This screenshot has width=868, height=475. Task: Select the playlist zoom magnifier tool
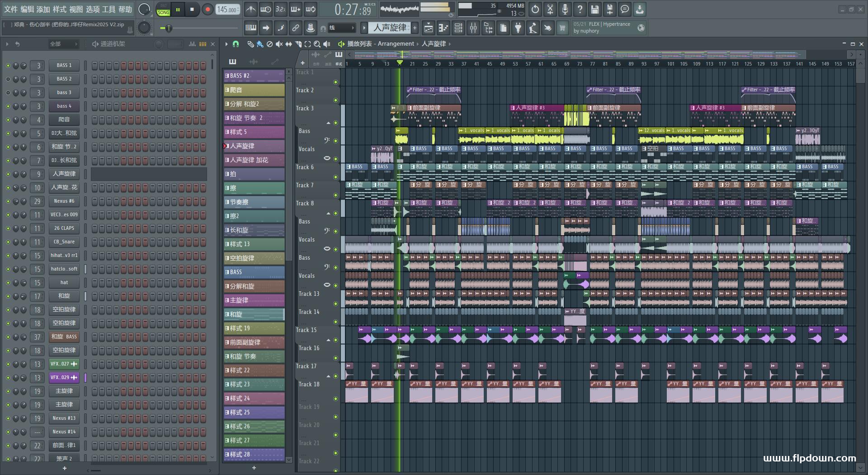point(317,44)
